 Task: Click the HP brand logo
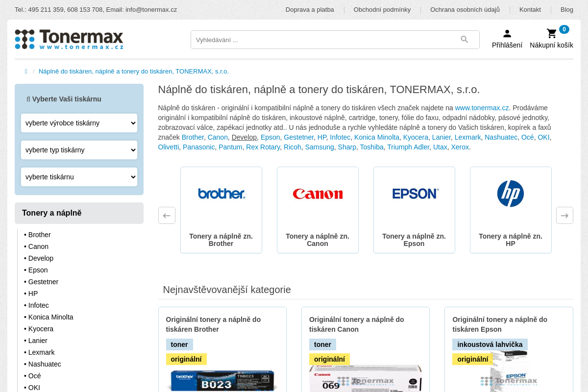pyautogui.click(x=511, y=194)
